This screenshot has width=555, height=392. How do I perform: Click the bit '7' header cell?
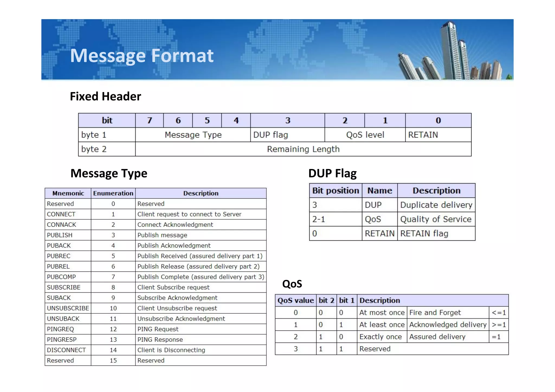point(149,120)
